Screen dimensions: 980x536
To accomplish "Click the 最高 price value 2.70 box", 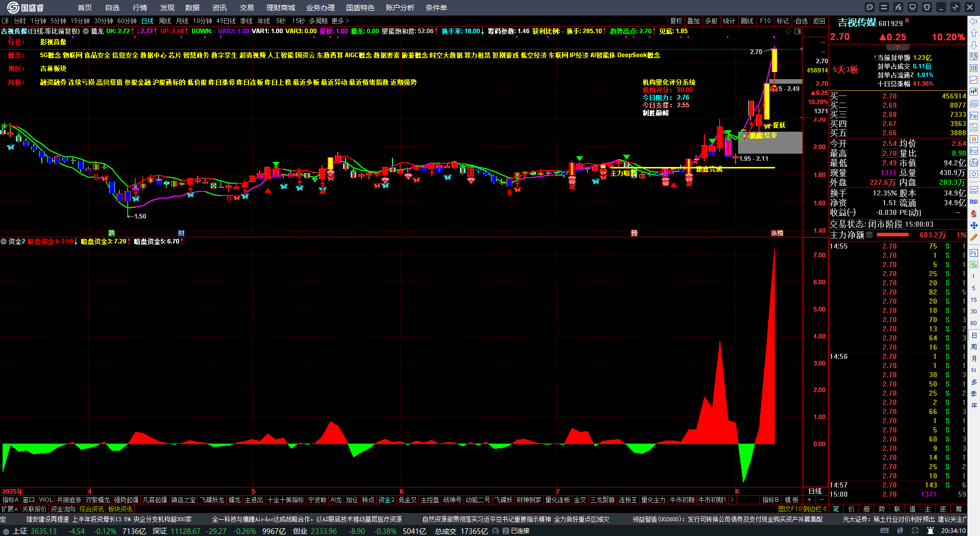I will (890, 153).
